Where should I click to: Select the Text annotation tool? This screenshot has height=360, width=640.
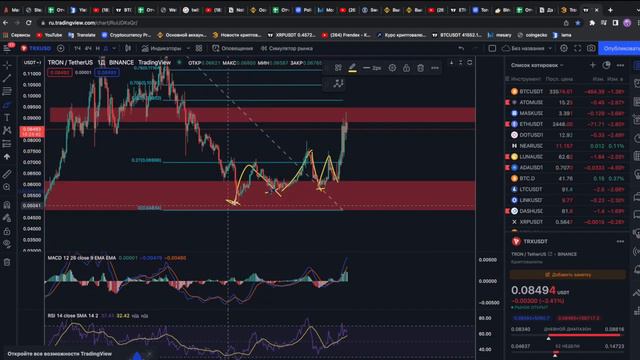pyautogui.click(x=7, y=118)
